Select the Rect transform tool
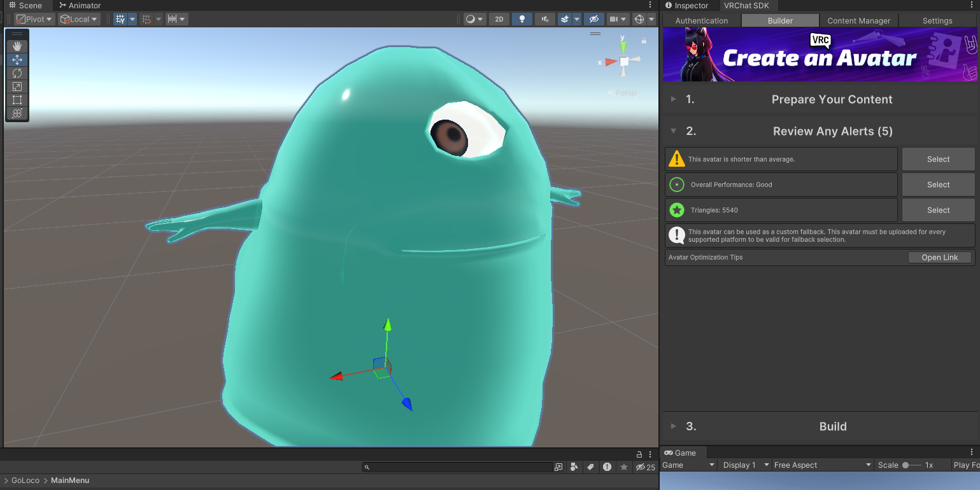 (x=17, y=100)
